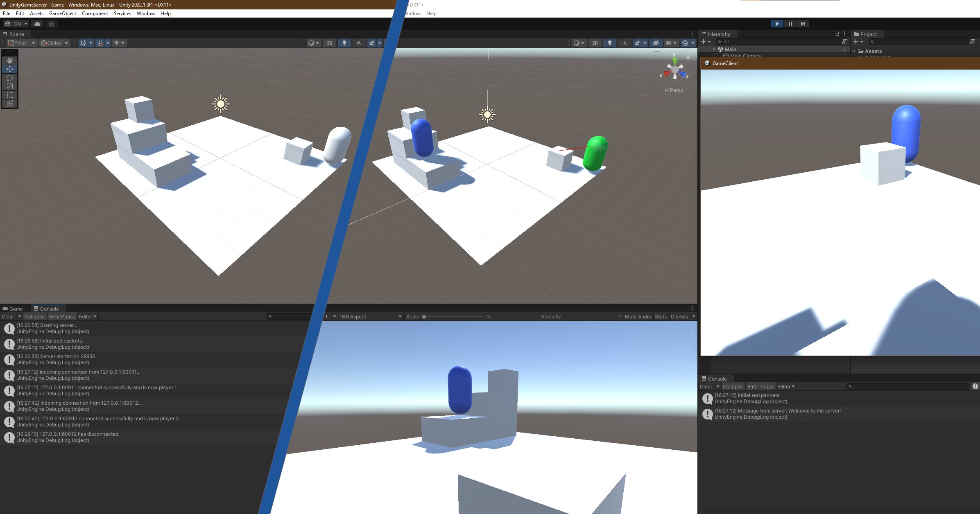
Task: Toggle scene audio in right Scene view
Action: point(625,43)
